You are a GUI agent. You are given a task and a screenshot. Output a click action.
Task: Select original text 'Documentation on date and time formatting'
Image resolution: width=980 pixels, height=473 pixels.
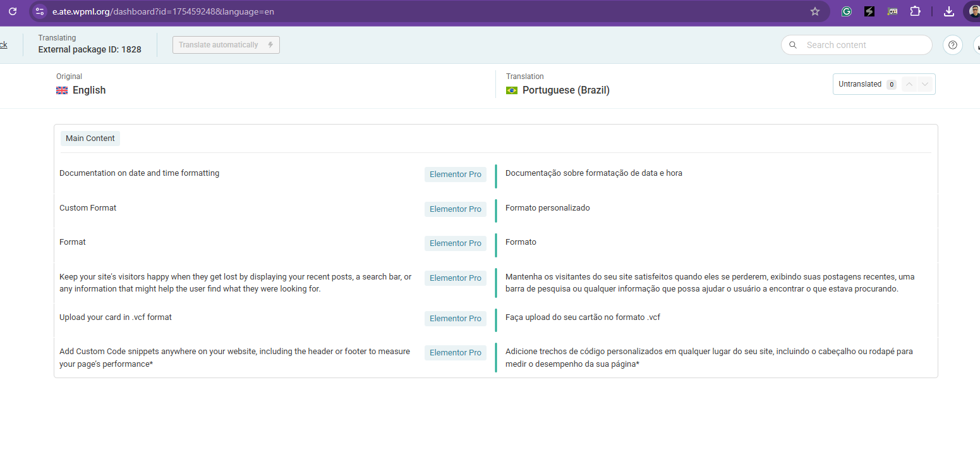140,173
